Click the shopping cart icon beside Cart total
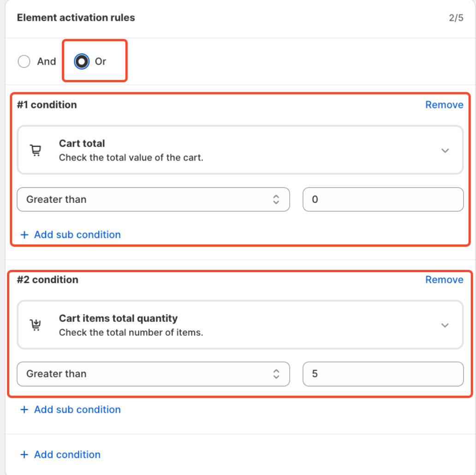476x475 pixels. (36, 150)
